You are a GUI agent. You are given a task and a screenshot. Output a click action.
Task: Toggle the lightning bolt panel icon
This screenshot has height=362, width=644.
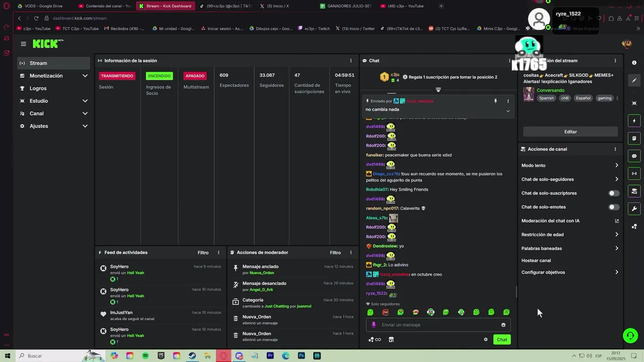click(x=634, y=121)
